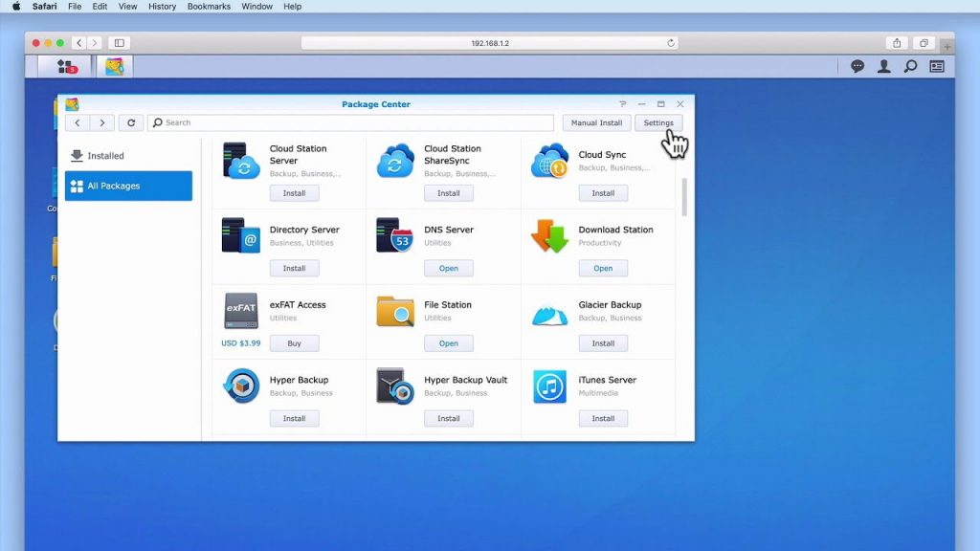980x551 pixels.
Task: Click the Hyper Backup package icon
Action: [x=240, y=386]
